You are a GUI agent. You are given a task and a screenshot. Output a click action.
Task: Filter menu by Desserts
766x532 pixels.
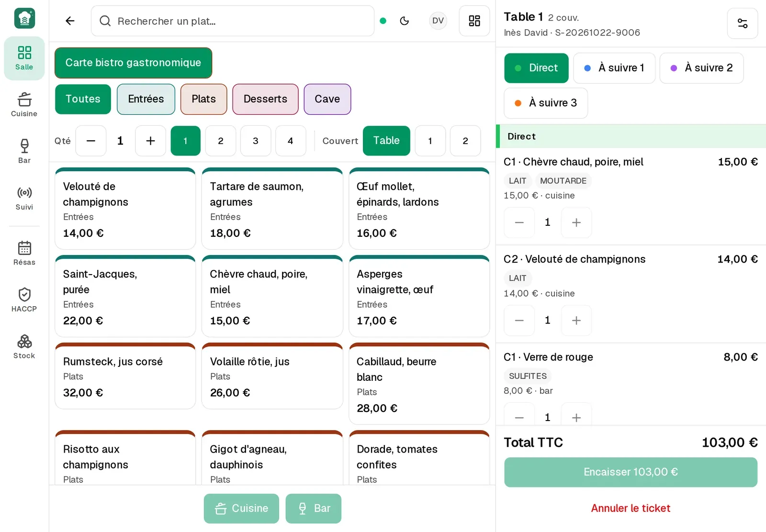[265, 99]
